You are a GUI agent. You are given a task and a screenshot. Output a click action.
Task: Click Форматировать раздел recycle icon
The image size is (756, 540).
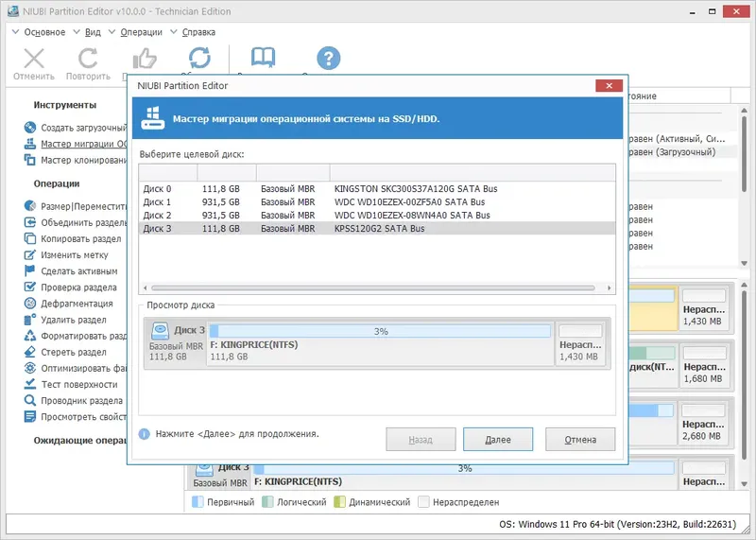pos(30,336)
